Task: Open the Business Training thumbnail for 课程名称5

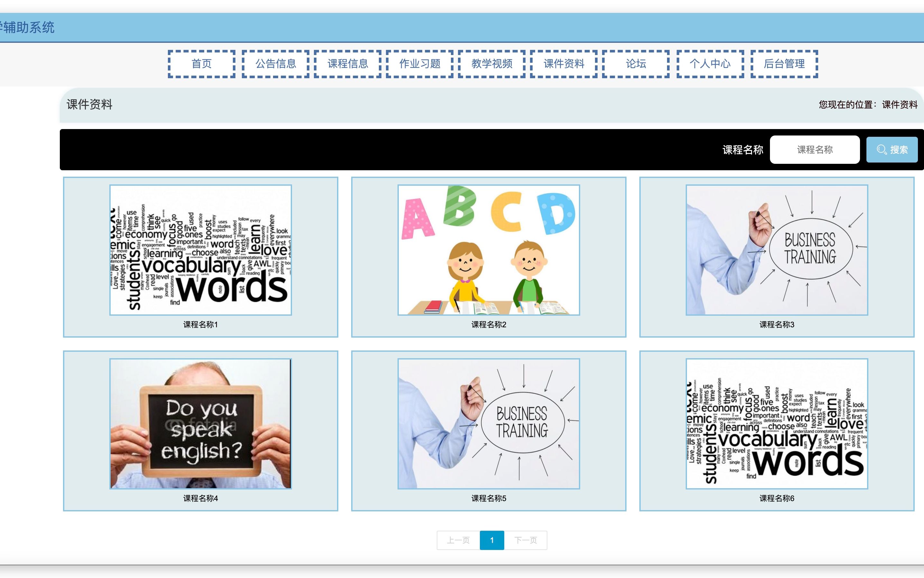Action: (x=489, y=424)
